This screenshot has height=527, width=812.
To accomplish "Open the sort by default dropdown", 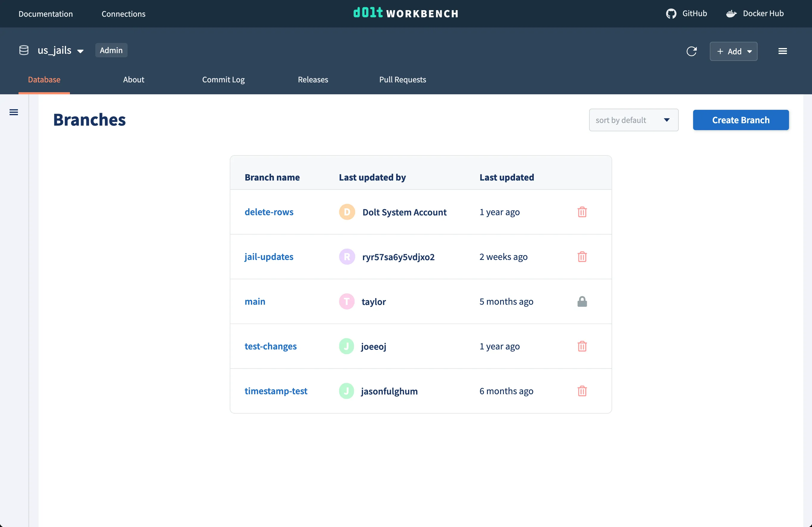I will tap(633, 120).
